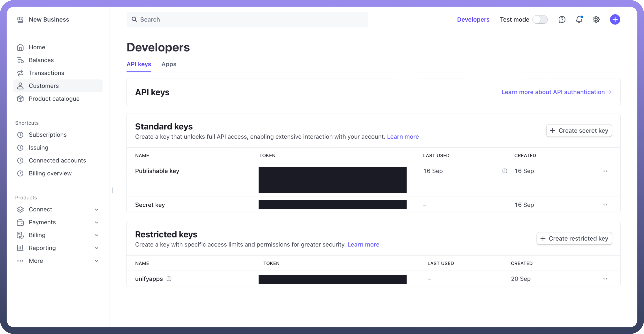Viewport: 644px width, 334px height.
Task: Click info icon next to unifyapps
Action: (x=169, y=279)
